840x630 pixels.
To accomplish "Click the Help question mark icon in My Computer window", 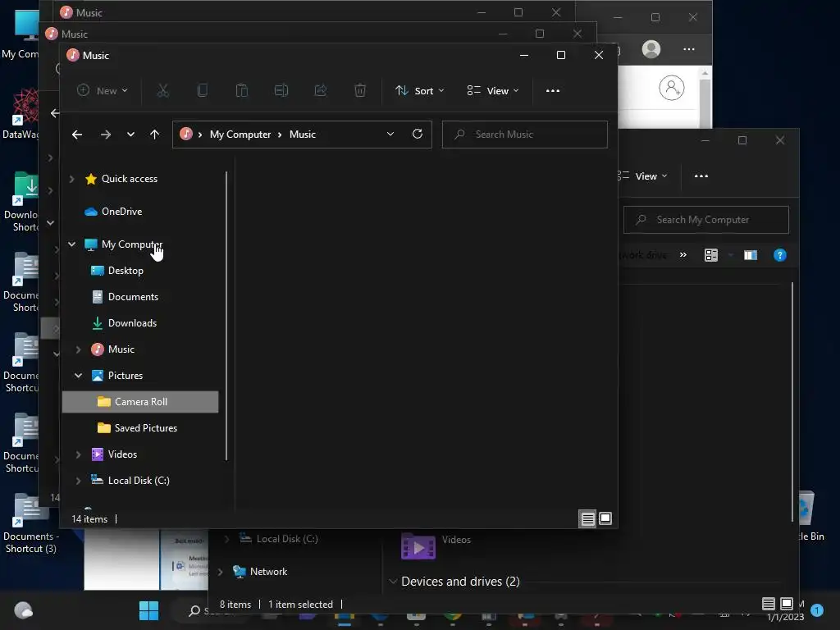I will (x=780, y=255).
